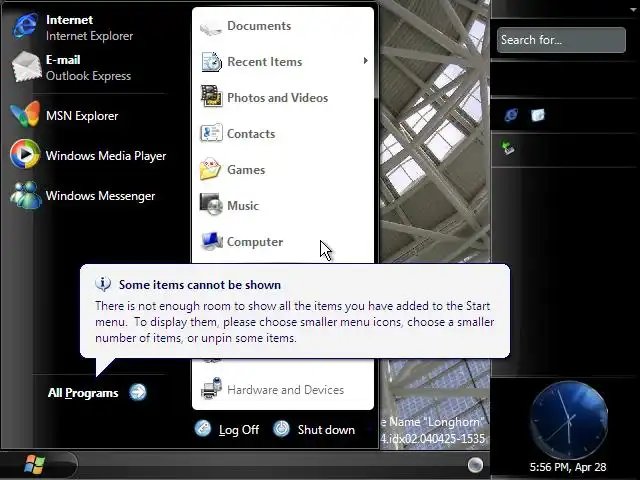Image resolution: width=640 pixels, height=480 pixels.
Task: Click the Log Off key icon
Action: click(x=203, y=429)
